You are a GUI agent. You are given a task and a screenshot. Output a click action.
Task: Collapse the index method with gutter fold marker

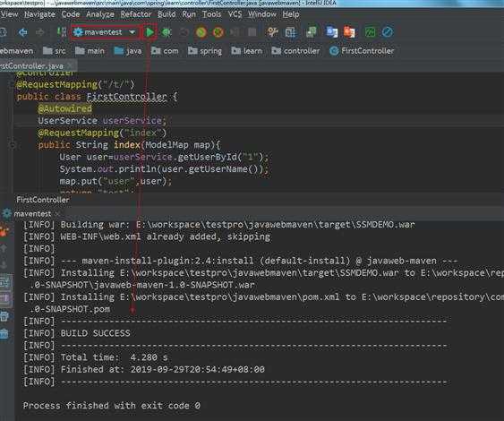pos(12,145)
